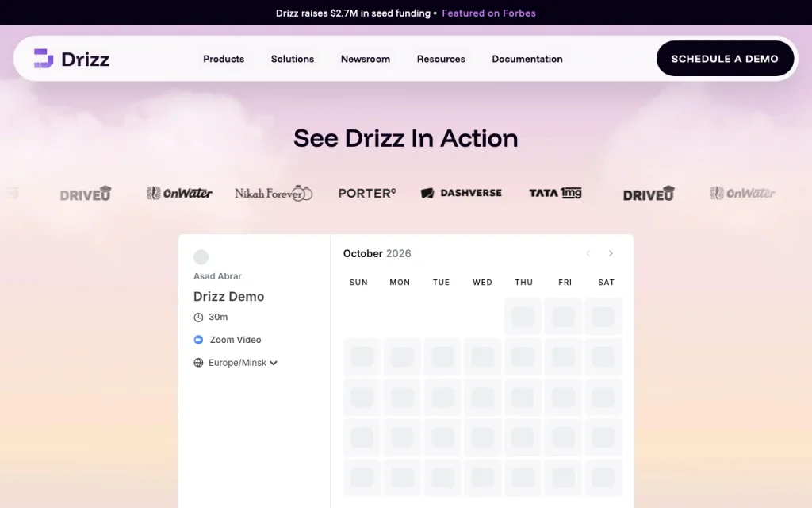Click the 'MON' weekday header
The image size is (812, 508).
click(x=400, y=283)
